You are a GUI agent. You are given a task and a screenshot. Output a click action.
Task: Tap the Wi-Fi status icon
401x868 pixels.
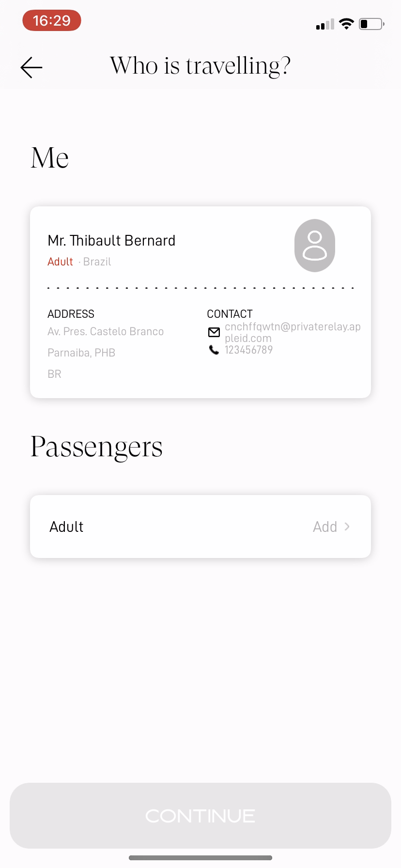tap(346, 24)
